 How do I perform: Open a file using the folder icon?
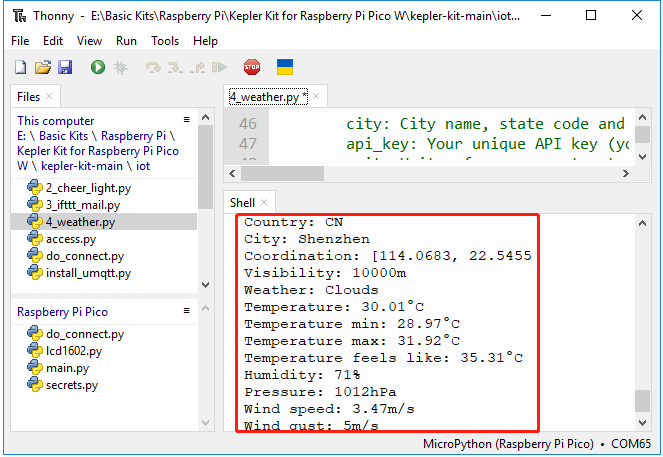pyautogui.click(x=43, y=67)
